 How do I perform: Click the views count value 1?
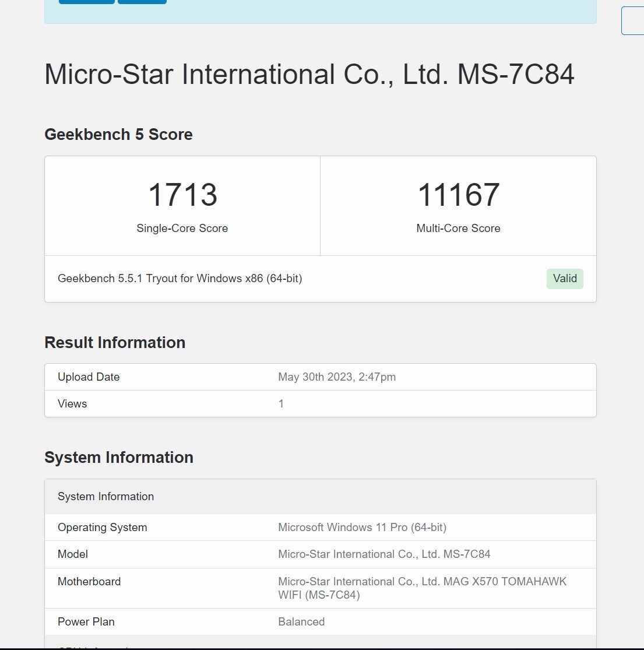coord(281,404)
